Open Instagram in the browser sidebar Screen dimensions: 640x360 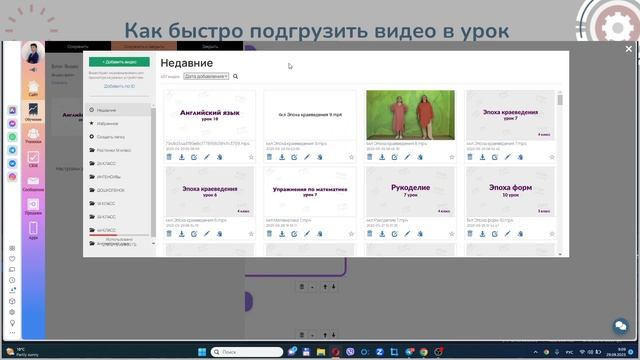coord(12,177)
